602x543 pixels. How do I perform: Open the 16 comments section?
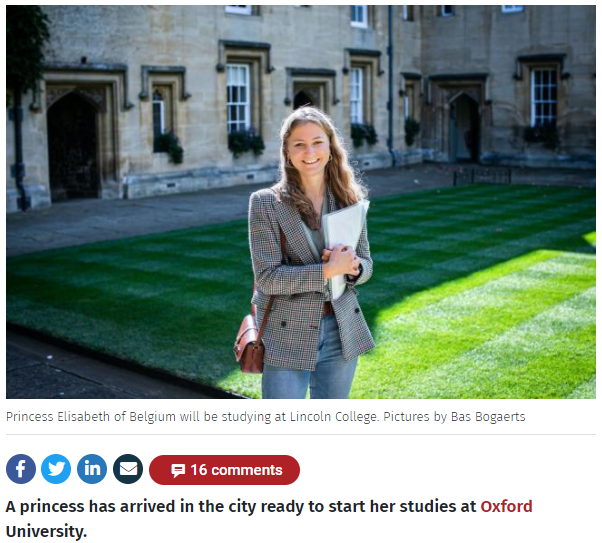[x=225, y=470]
